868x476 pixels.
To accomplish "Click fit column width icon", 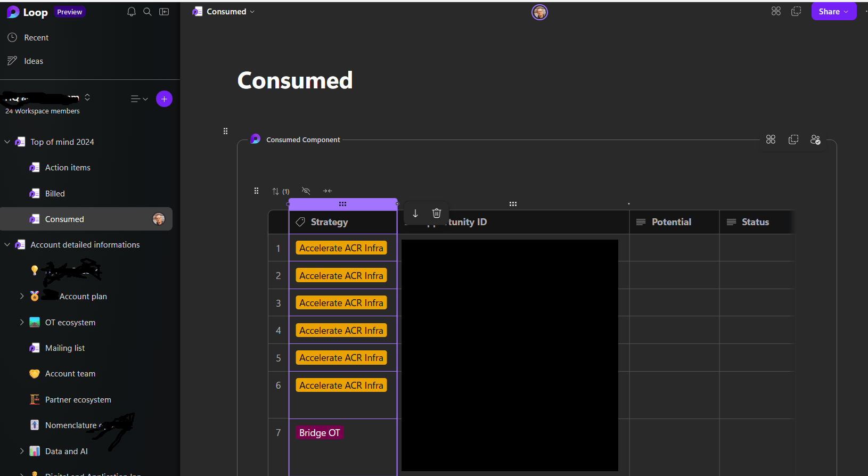I will click(x=327, y=191).
